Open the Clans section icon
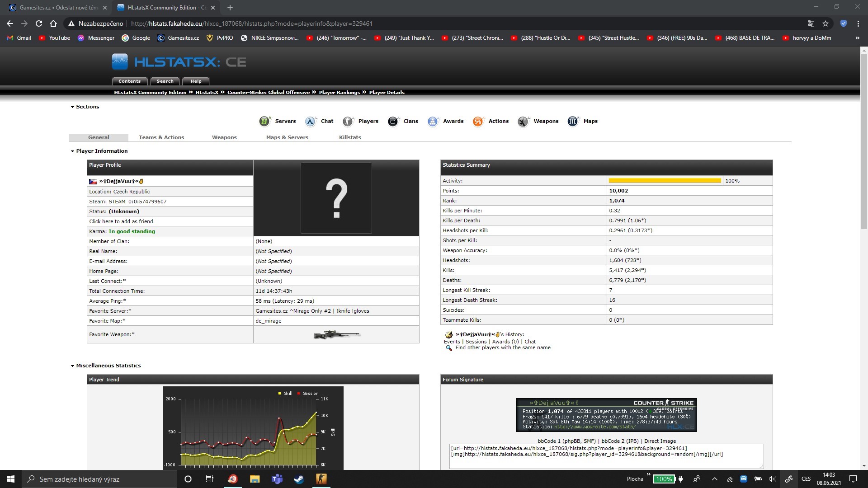Image resolution: width=868 pixels, height=488 pixels. [393, 121]
